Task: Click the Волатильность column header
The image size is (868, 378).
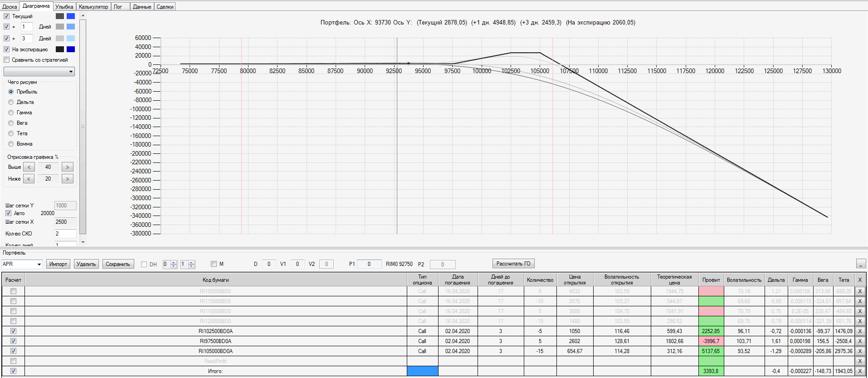Action: tap(744, 280)
